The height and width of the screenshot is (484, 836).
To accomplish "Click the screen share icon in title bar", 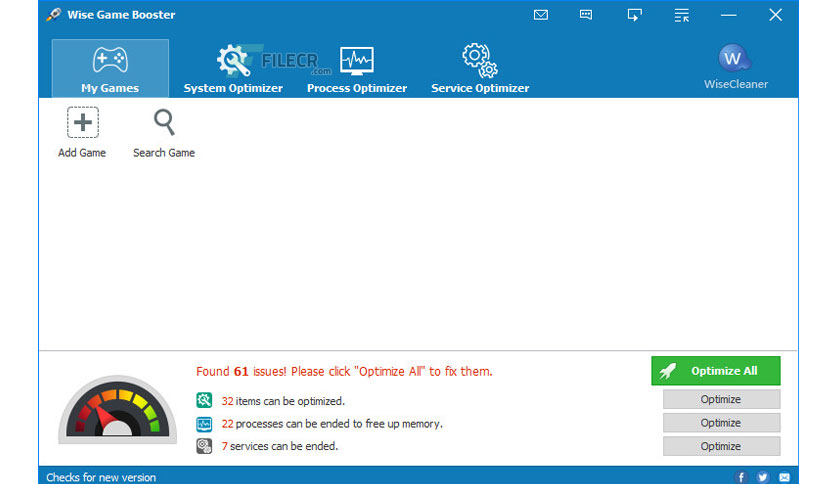I will click(x=634, y=15).
